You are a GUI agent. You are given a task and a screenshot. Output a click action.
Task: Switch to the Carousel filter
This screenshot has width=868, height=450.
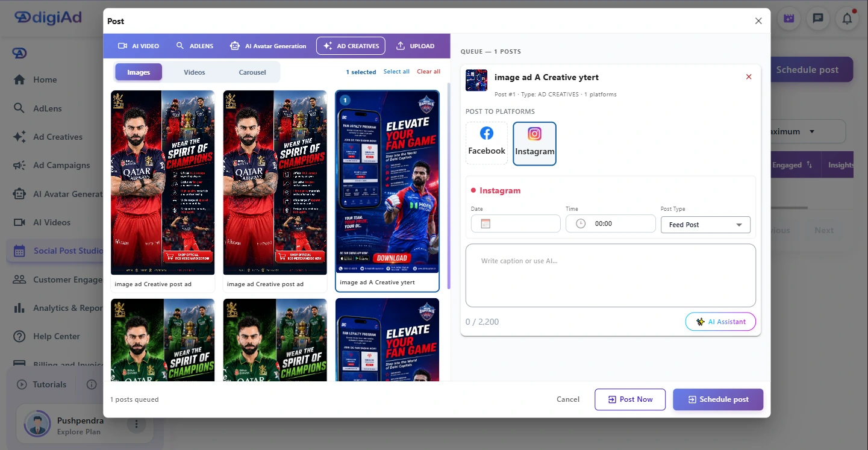[252, 72]
